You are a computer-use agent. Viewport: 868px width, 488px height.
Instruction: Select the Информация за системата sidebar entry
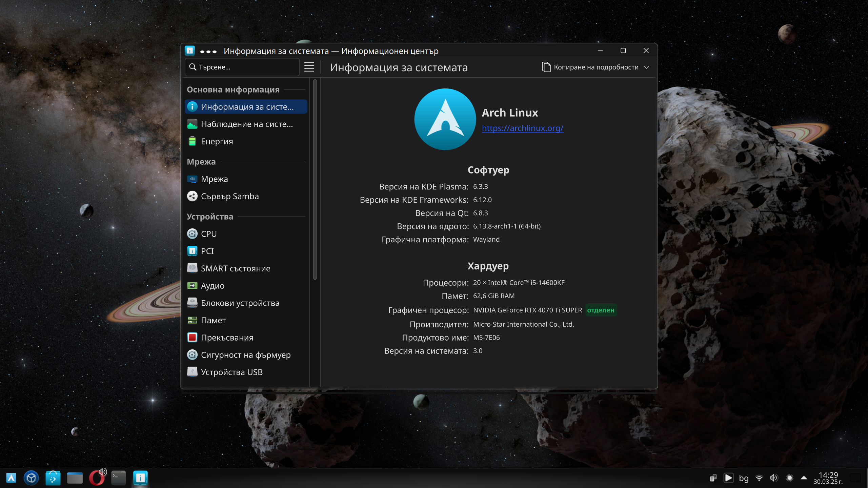246,107
